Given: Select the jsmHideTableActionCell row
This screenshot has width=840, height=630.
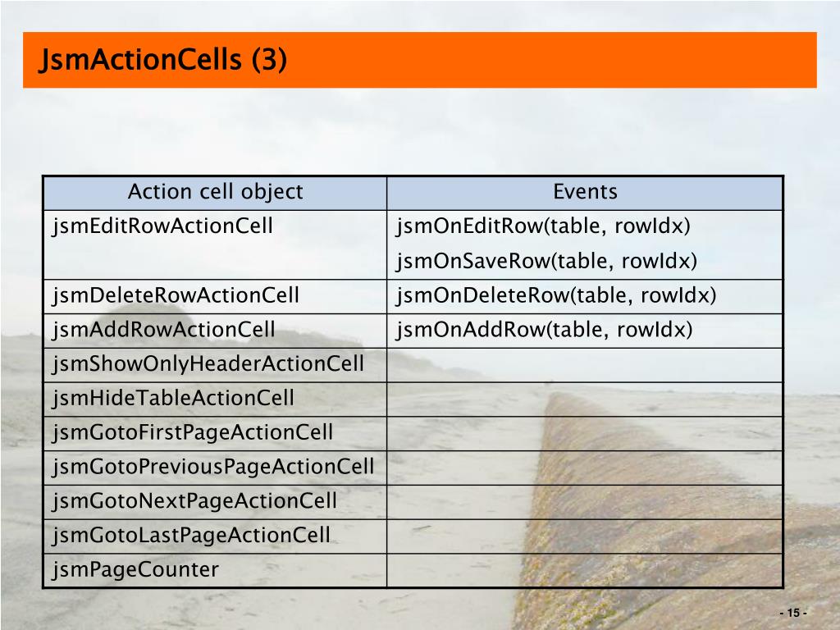Looking at the screenshot, I should 413,399.
